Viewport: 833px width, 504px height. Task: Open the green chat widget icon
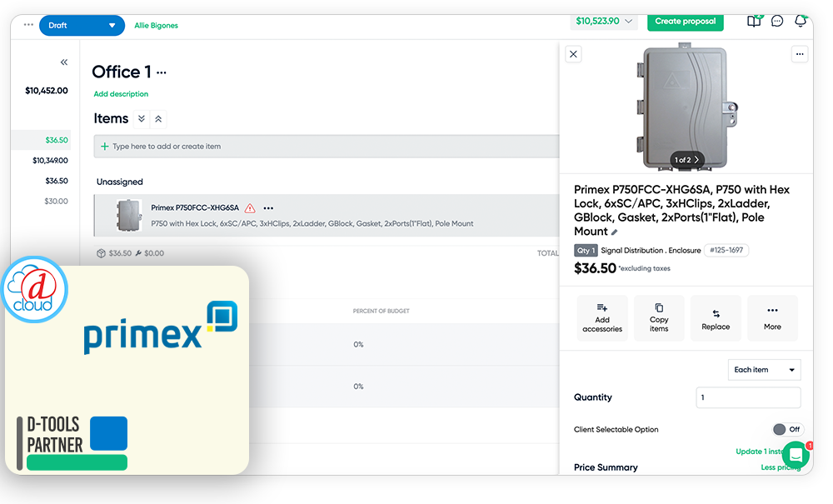coord(796,455)
